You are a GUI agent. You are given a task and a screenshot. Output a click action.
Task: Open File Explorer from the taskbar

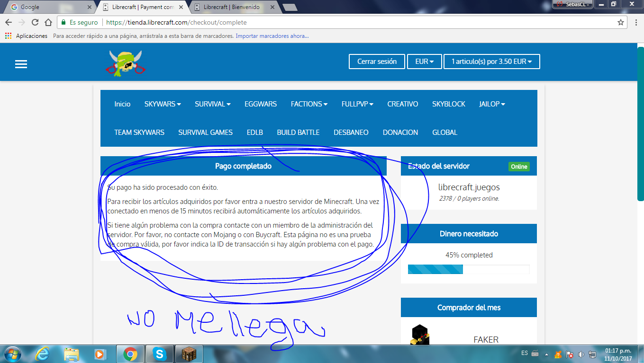point(72,354)
